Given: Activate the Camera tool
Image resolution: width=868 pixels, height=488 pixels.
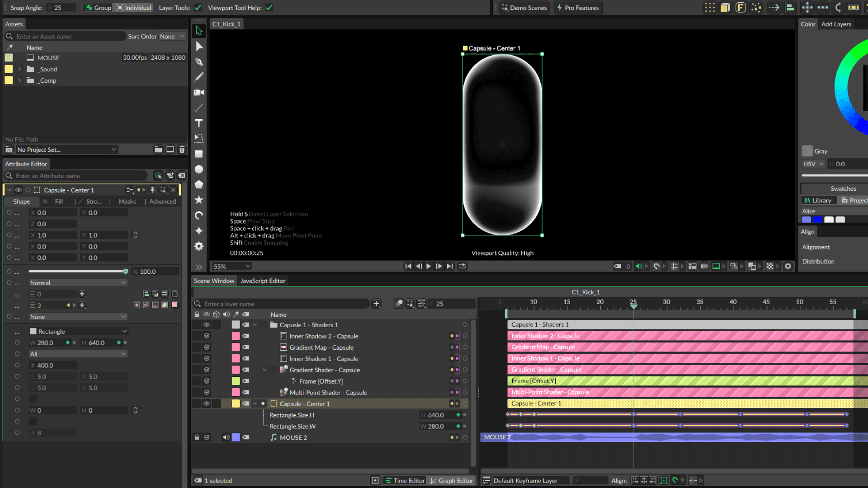Looking at the screenshot, I should click(199, 93).
